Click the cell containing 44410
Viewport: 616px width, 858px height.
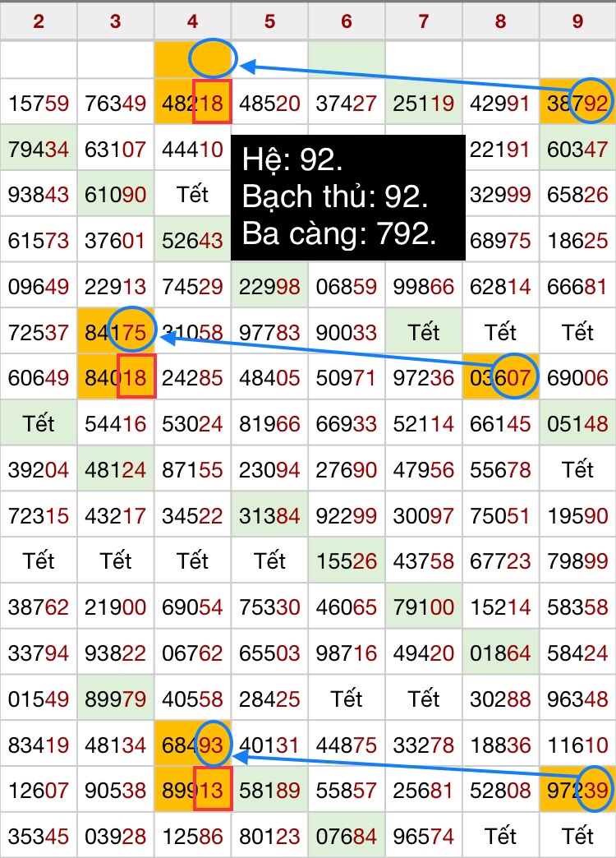pyautogui.click(x=192, y=148)
